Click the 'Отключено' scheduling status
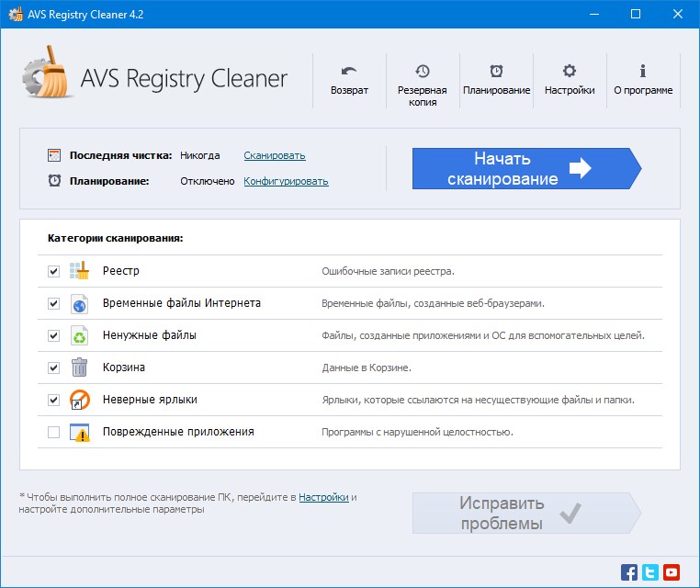 coord(207,181)
